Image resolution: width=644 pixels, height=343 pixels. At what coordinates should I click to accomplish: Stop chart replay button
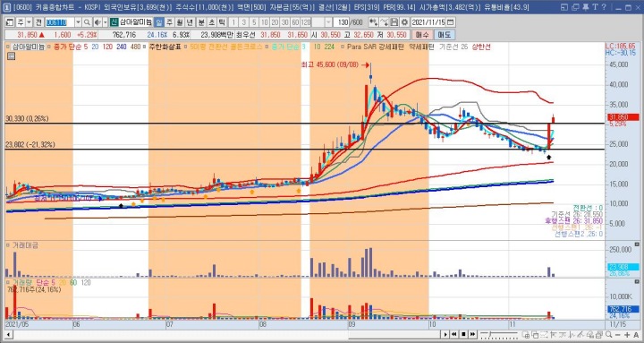pos(463,334)
